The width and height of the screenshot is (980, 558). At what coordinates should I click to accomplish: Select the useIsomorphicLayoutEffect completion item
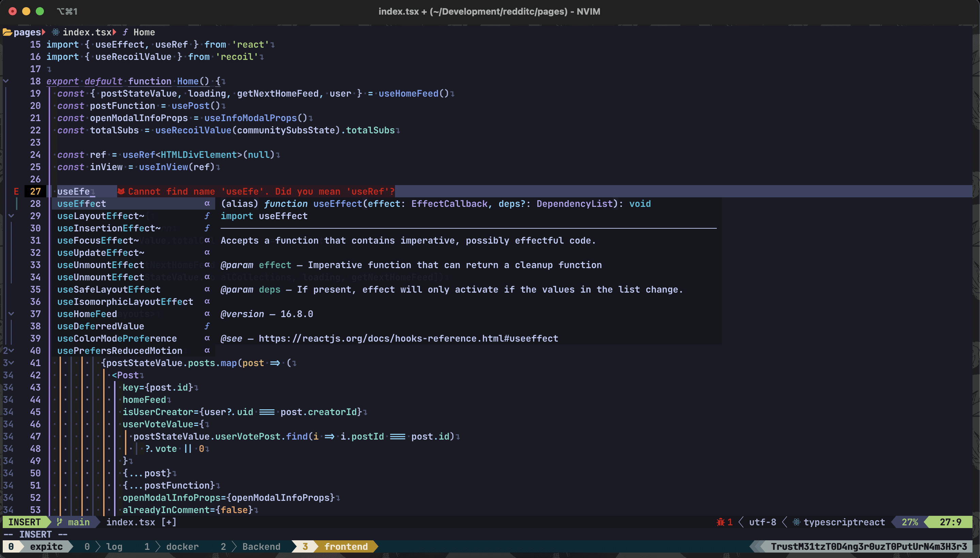click(133, 301)
